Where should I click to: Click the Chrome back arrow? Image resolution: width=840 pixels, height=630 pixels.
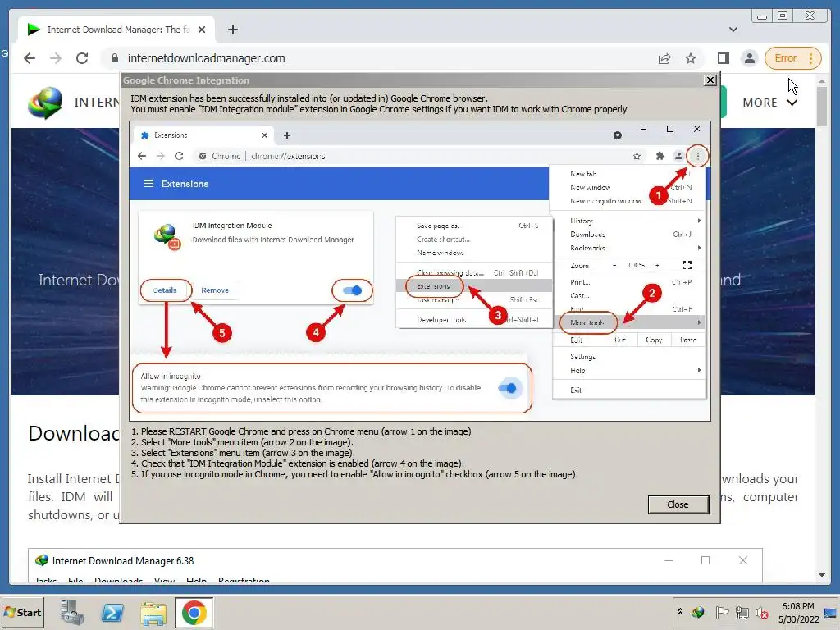point(30,58)
